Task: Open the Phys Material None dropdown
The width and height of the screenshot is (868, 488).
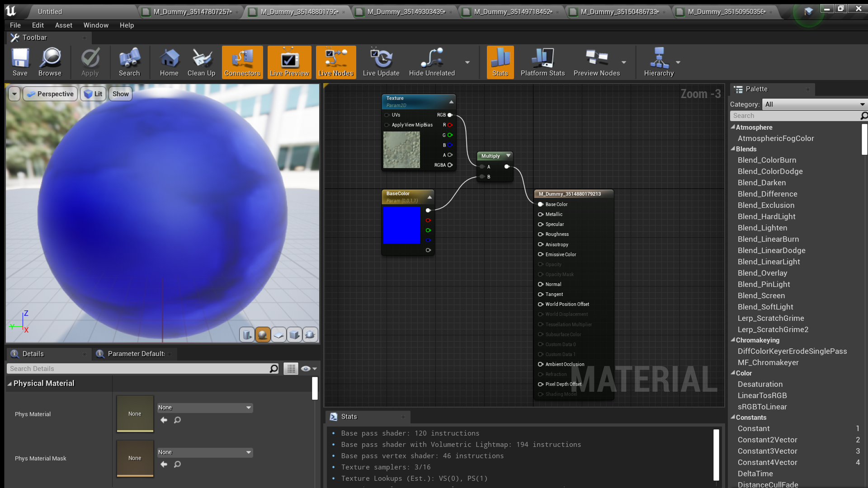Action: point(204,408)
